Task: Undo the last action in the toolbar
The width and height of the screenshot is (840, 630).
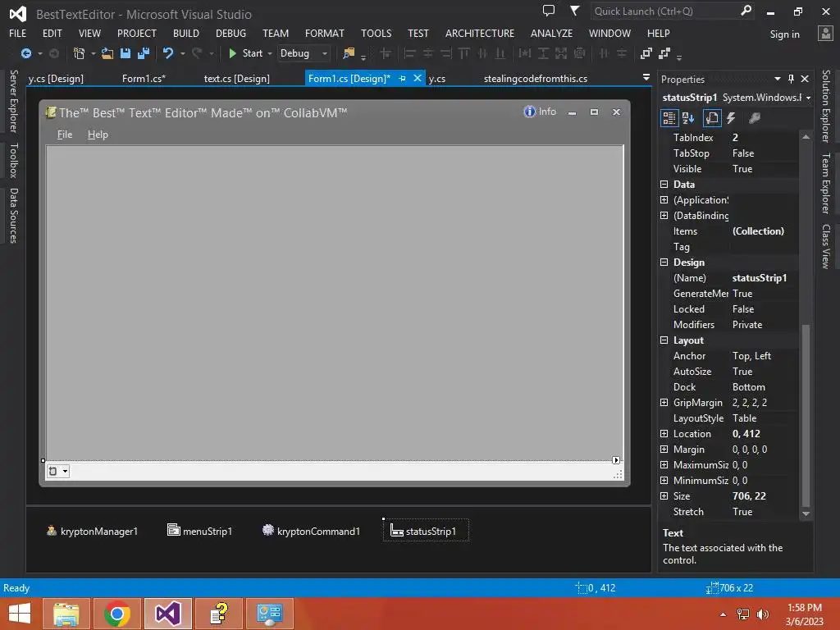Action: pos(168,53)
